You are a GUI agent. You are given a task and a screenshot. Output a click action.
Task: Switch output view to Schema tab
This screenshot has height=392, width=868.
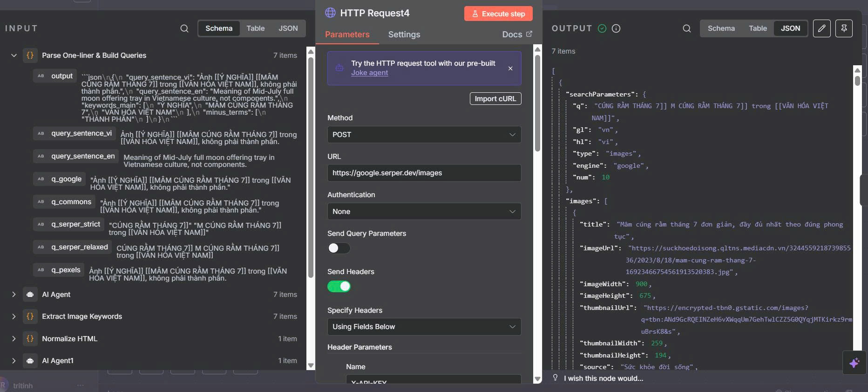click(x=721, y=28)
